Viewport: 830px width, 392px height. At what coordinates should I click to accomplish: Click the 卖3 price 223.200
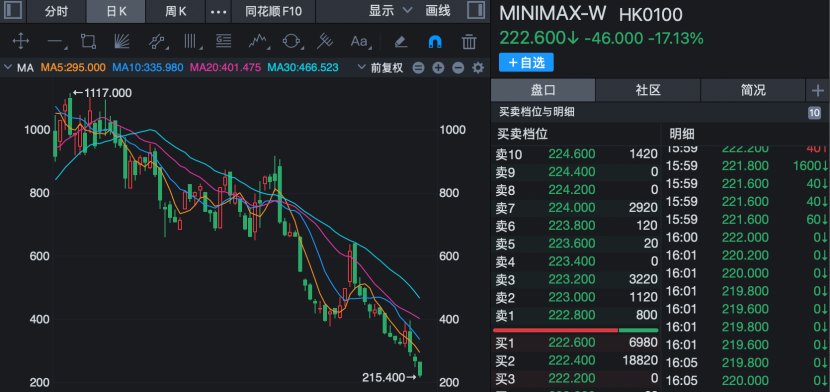(572, 279)
